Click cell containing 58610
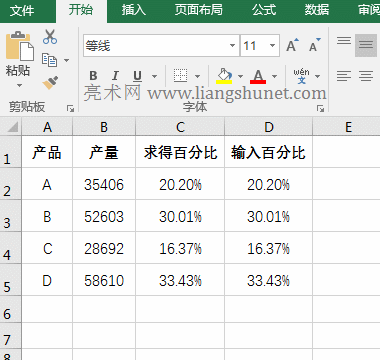Screen dimensions: 380x360 pos(104,280)
